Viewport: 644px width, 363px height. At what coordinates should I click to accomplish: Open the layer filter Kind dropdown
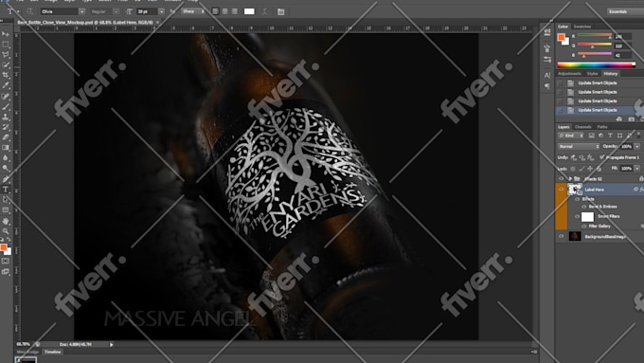pyautogui.click(x=571, y=136)
